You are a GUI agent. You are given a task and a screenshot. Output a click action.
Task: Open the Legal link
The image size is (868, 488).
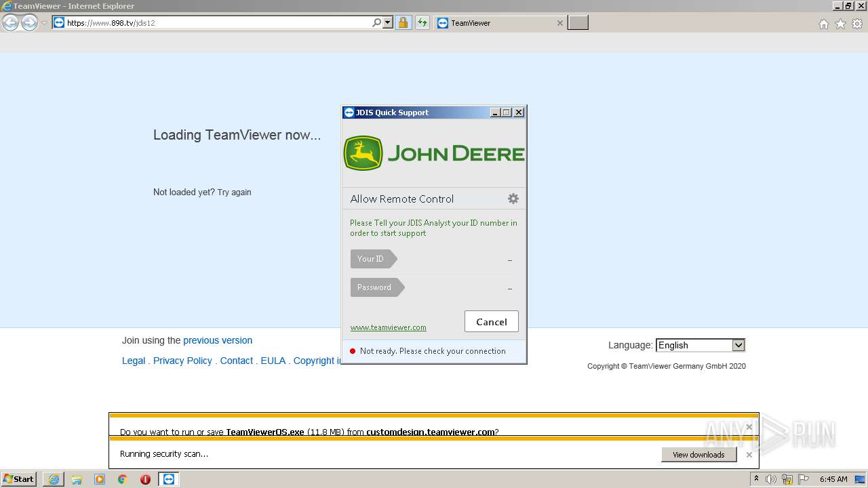[x=134, y=361]
